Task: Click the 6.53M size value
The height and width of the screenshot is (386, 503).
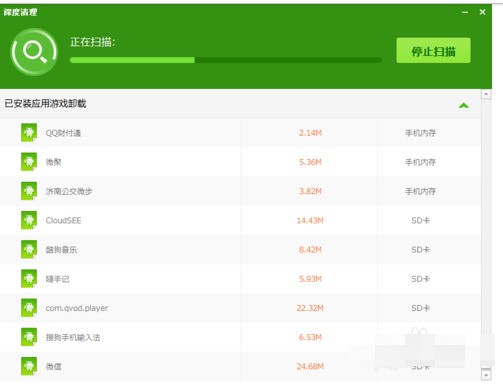Action: (310, 337)
